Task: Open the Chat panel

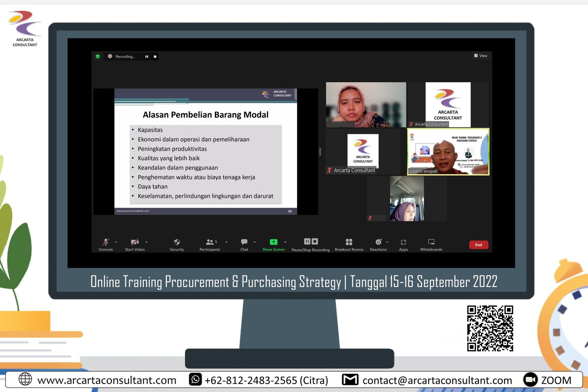Action: (x=244, y=242)
